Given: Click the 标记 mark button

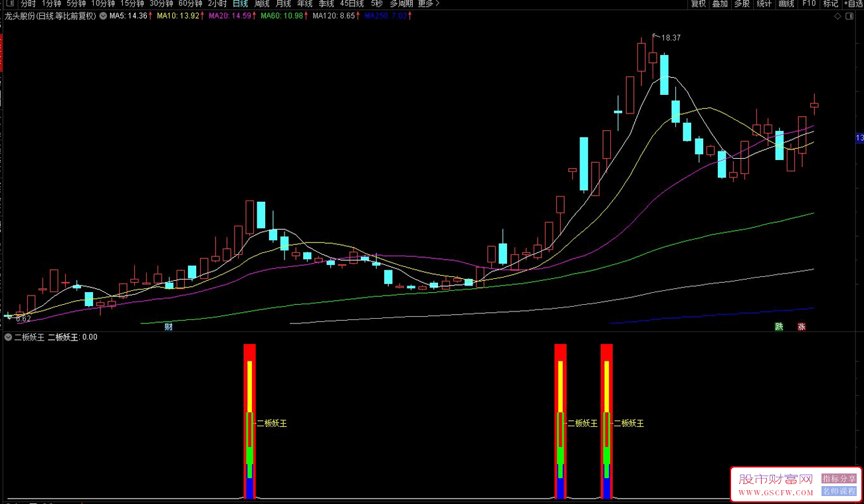Looking at the screenshot, I should pyautogui.click(x=831, y=3).
